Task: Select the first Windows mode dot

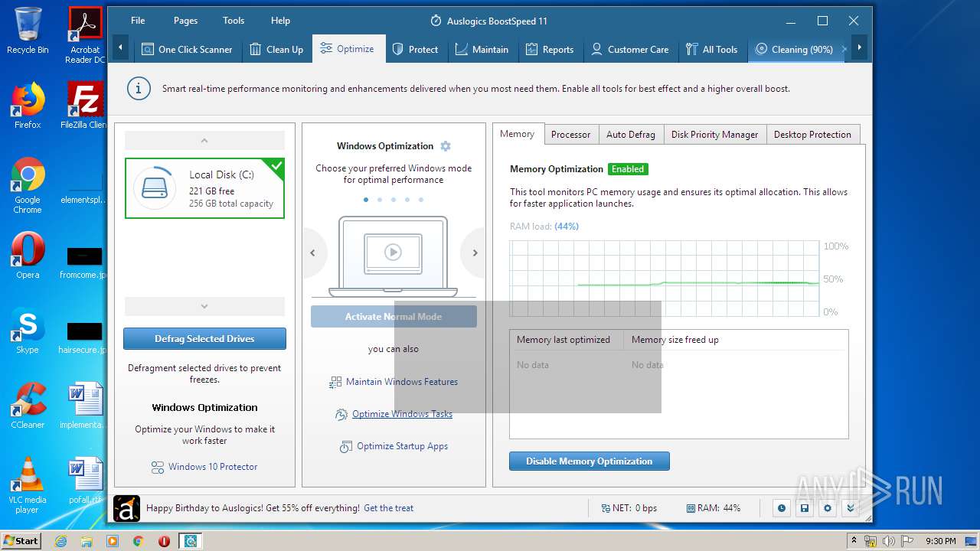Action: click(x=366, y=200)
